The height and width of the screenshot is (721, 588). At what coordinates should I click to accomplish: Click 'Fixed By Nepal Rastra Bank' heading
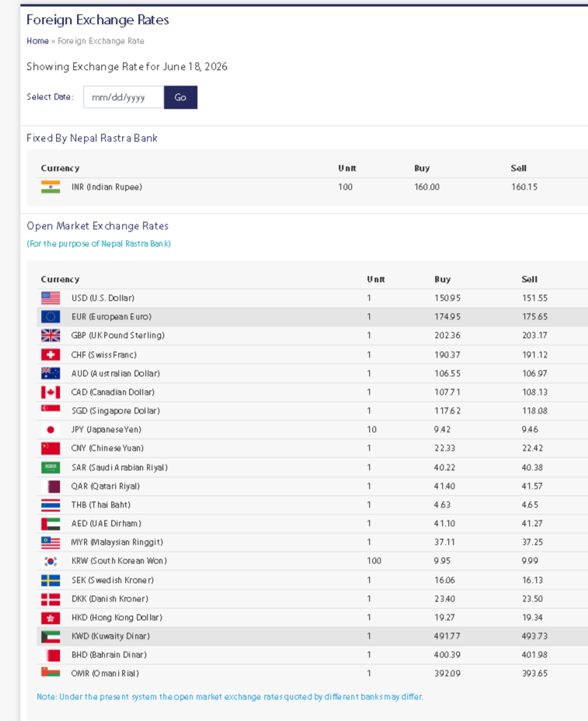(92, 138)
